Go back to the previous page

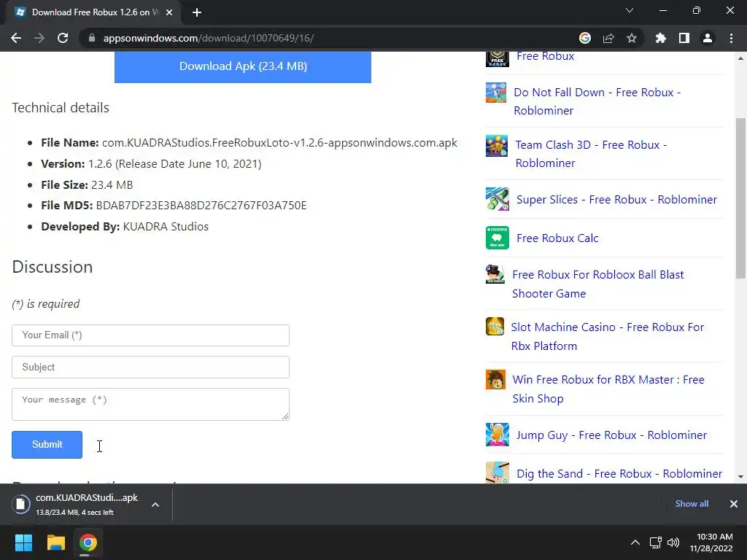[x=16, y=38]
